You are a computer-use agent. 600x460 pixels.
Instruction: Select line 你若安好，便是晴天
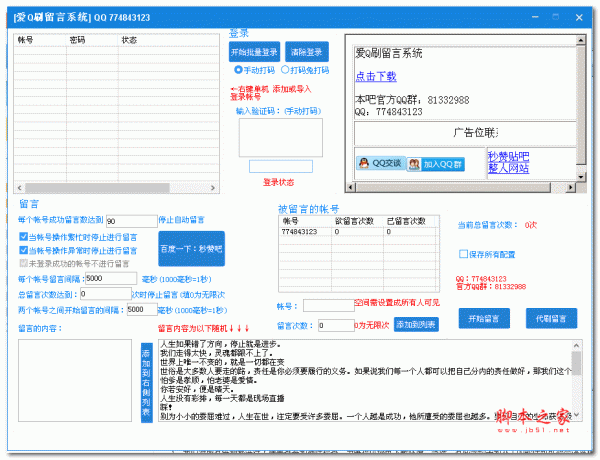click(196, 389)
